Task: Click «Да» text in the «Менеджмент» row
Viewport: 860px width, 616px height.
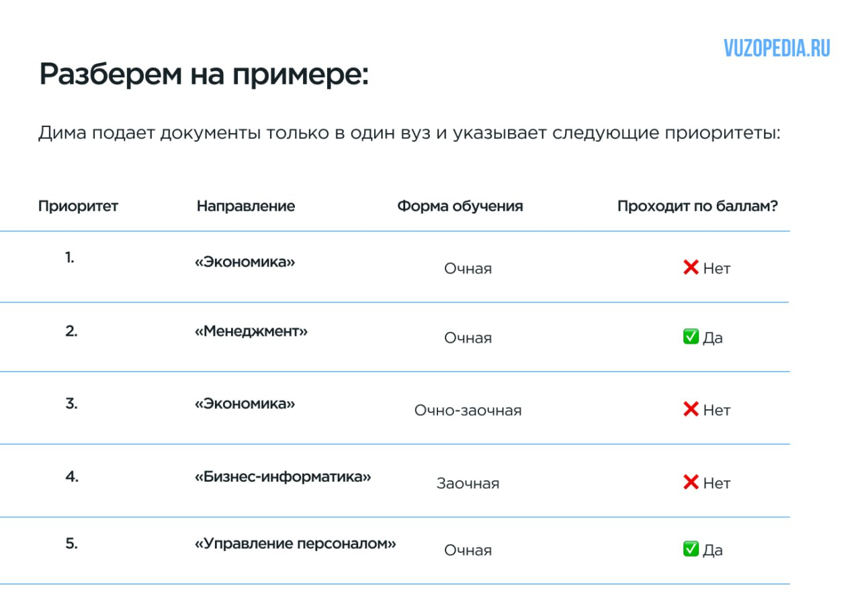Action: pos(713,338)
